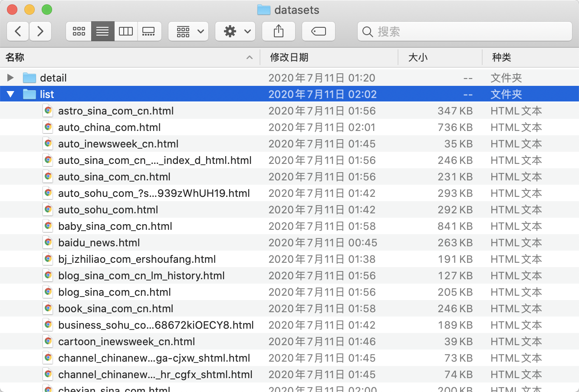Click date 2020年7月11日 01:38 of bj_izhiliao row
This screenshot has height=392, width=579.
(x=322, y=259)
